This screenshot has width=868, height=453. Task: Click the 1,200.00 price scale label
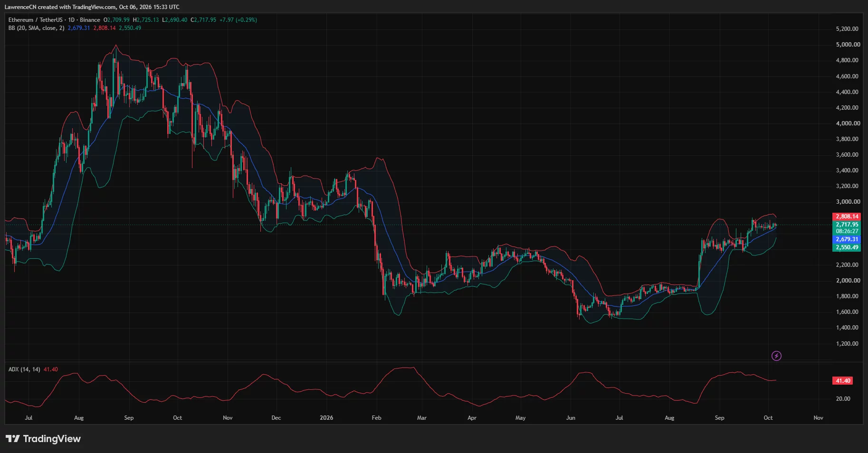pyautogui.click(x=847, y=344)
